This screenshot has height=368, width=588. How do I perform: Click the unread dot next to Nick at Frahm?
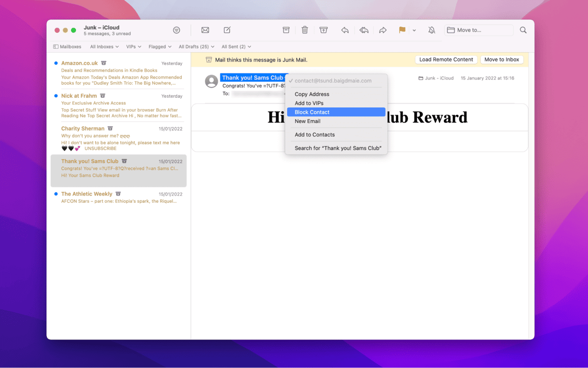(56, 96)
